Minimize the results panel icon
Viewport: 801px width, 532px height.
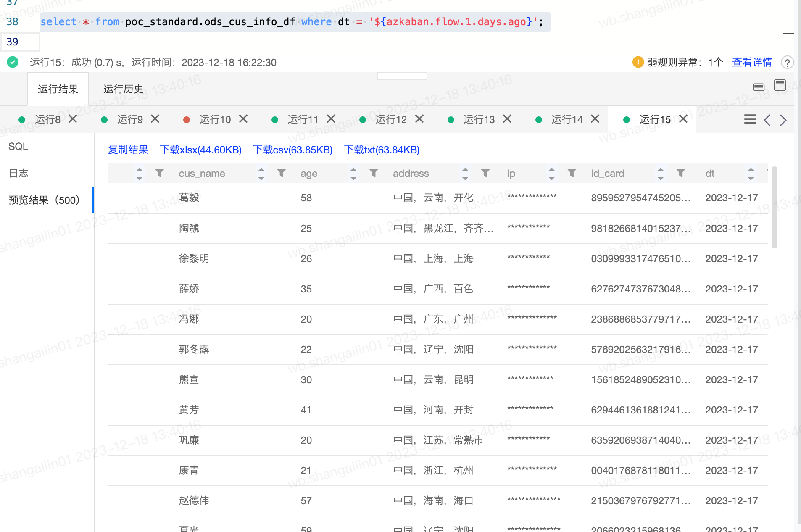759,87
